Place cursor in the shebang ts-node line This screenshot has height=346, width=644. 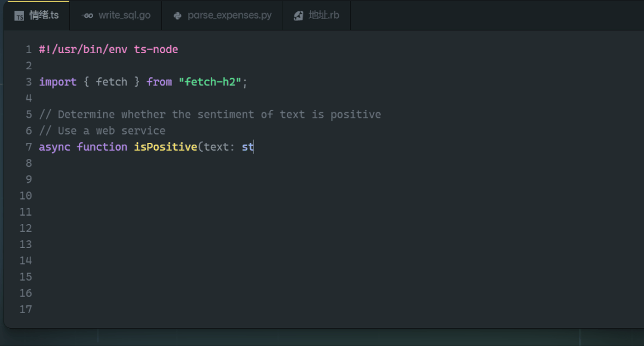click(109, 50)
